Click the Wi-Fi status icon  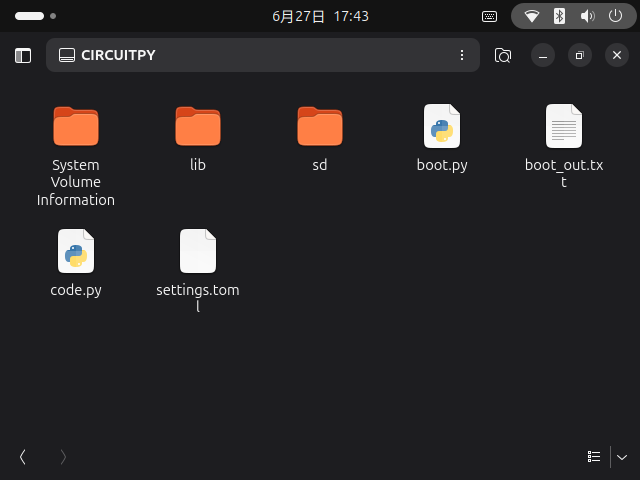(532, 16)
